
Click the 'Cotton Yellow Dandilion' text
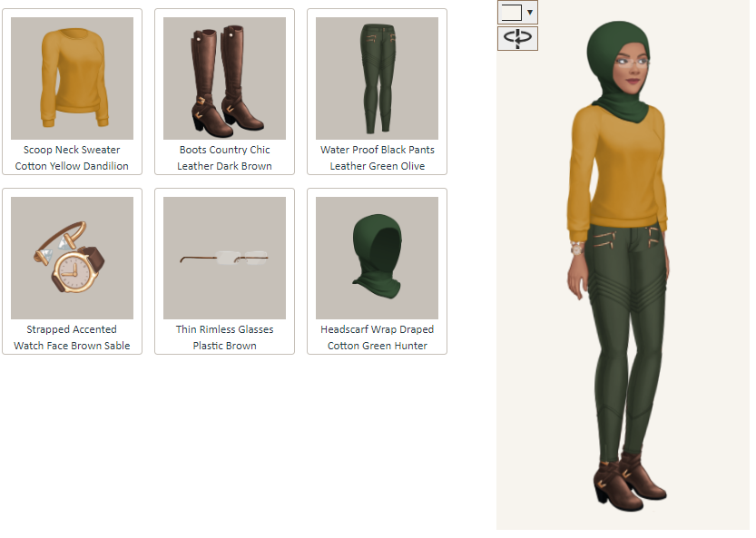click(x=73, y=167)
